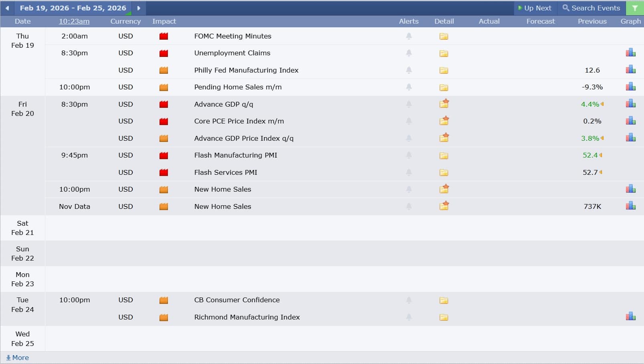
Task: Click the 10:23am time settings link
Action: [x=74, y=21]
